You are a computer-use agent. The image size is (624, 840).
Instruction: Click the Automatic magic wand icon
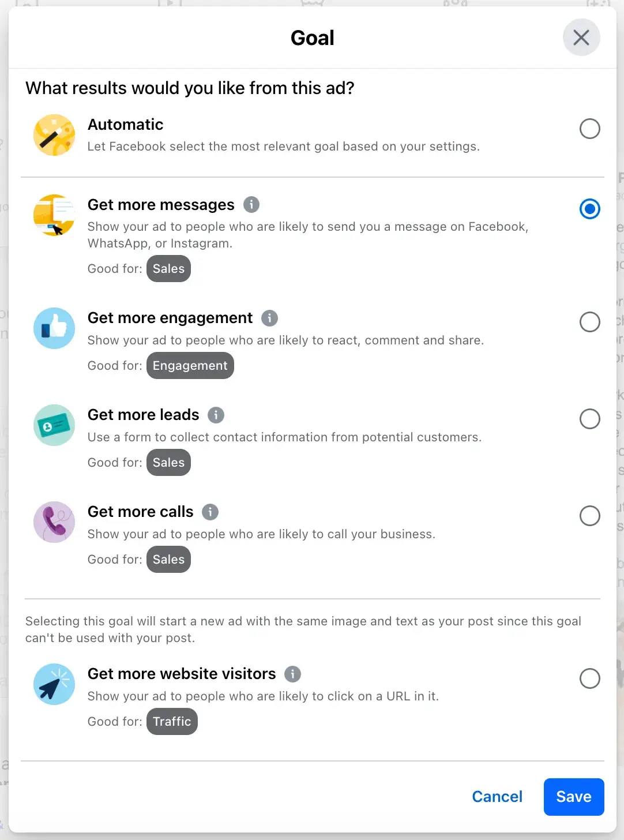54,135
